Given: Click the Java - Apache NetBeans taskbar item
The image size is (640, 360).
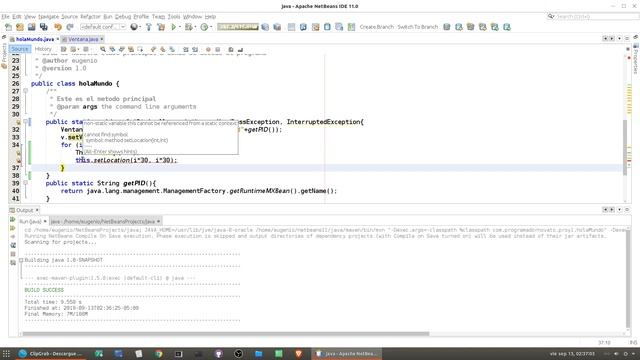Looking at the screenshot, I should coord(347,354).
